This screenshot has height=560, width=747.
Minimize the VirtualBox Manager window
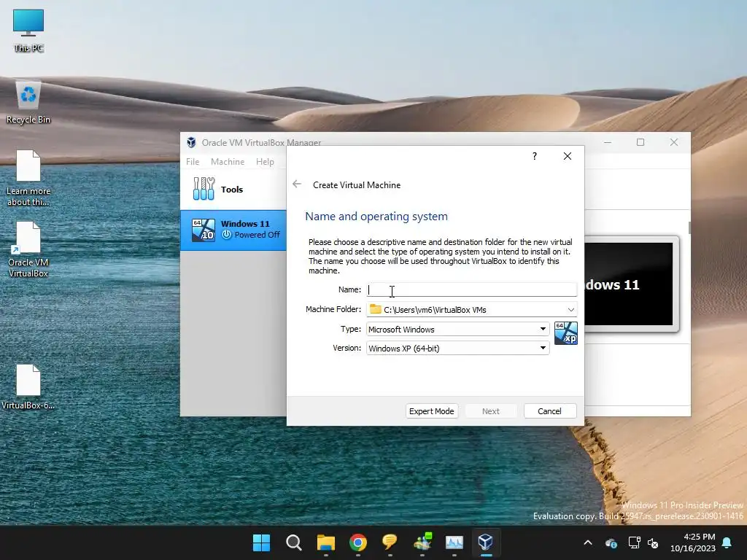(x=608, y=142)
